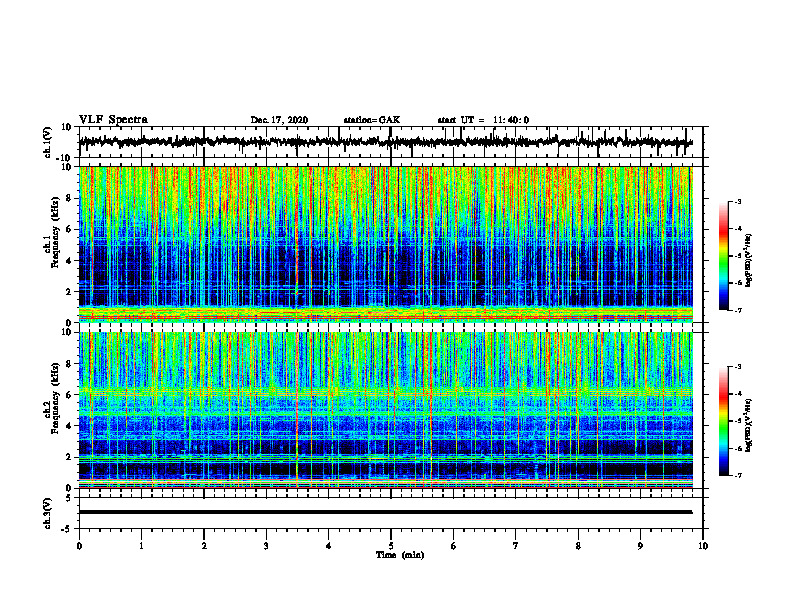The width and height of the screenshot is (792, 612).
Task: Click the VLF Spectra plot title
Action: (x=113, y=120)
